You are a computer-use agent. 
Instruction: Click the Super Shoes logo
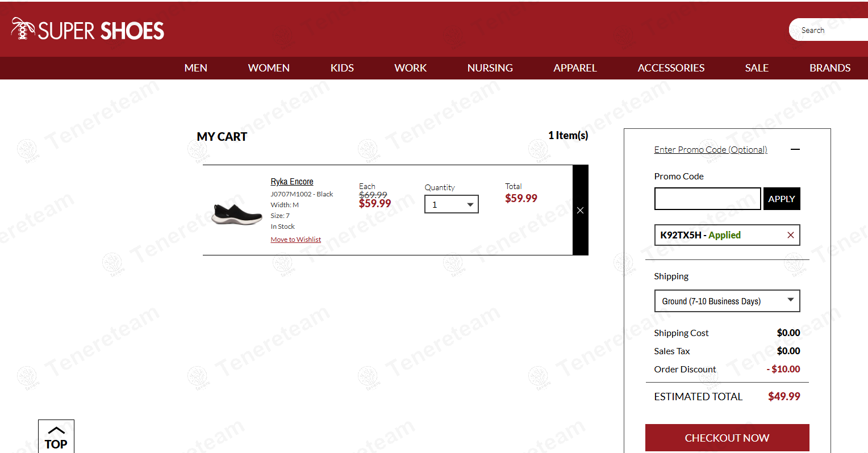click(x=87, y=29)
